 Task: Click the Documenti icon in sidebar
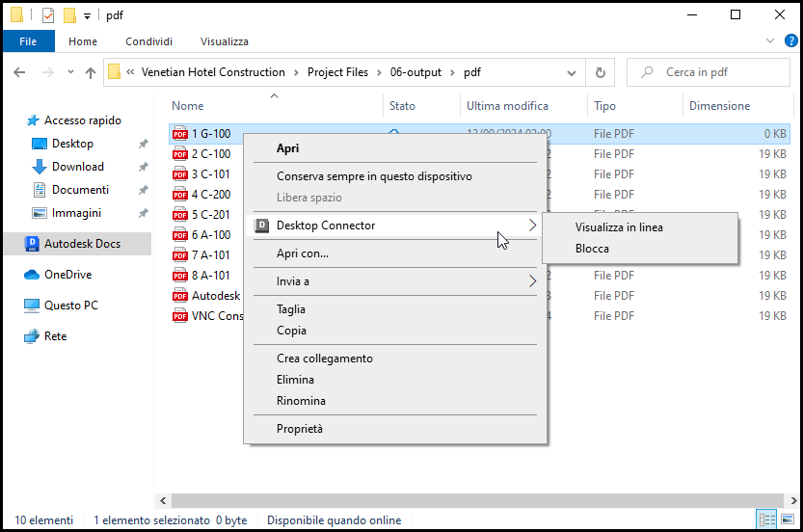[x=40, y=190]
